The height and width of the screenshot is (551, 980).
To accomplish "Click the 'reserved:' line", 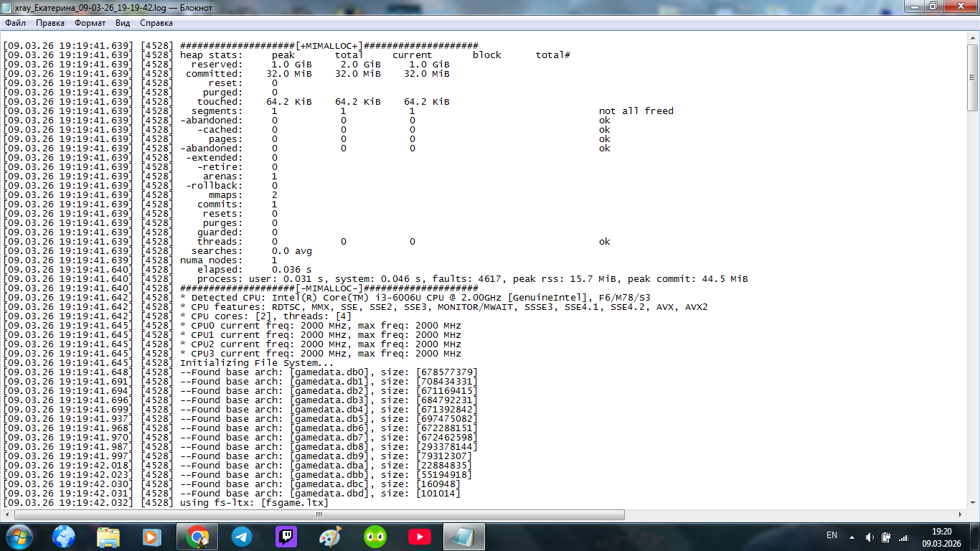I will 227,64.
